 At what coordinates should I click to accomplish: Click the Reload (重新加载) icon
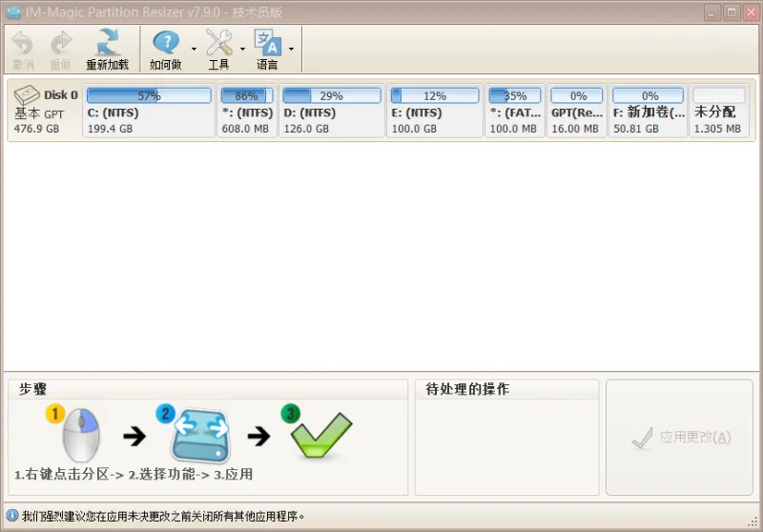coord(107,42)
